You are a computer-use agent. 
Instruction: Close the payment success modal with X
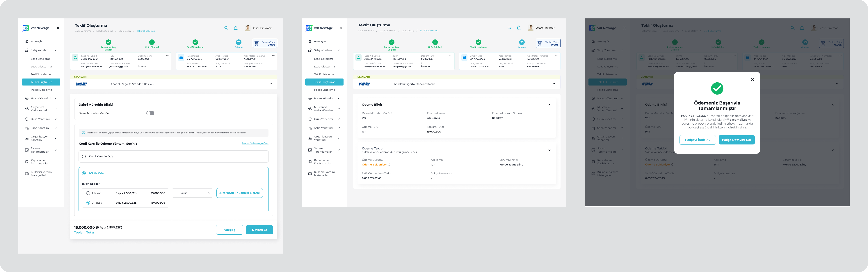click(753, 80)
